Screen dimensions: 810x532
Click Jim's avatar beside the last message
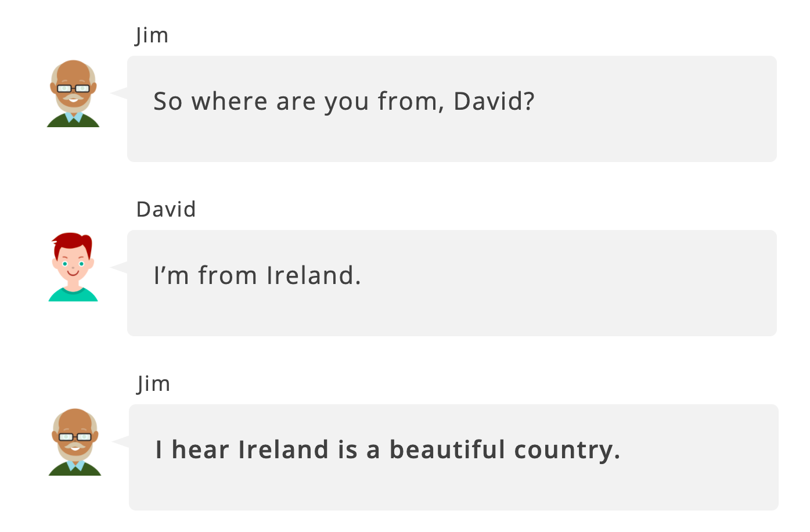75,442
